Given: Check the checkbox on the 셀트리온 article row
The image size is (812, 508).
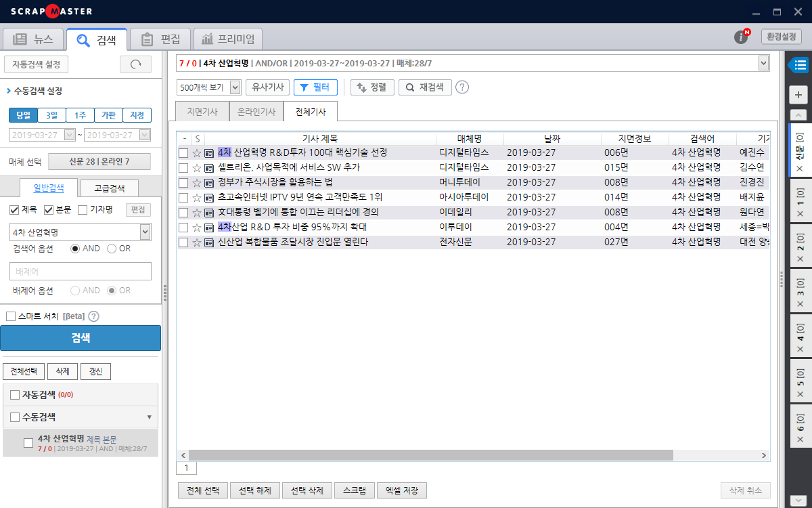Looking at the screenshot, I should (x=182, y=168).
